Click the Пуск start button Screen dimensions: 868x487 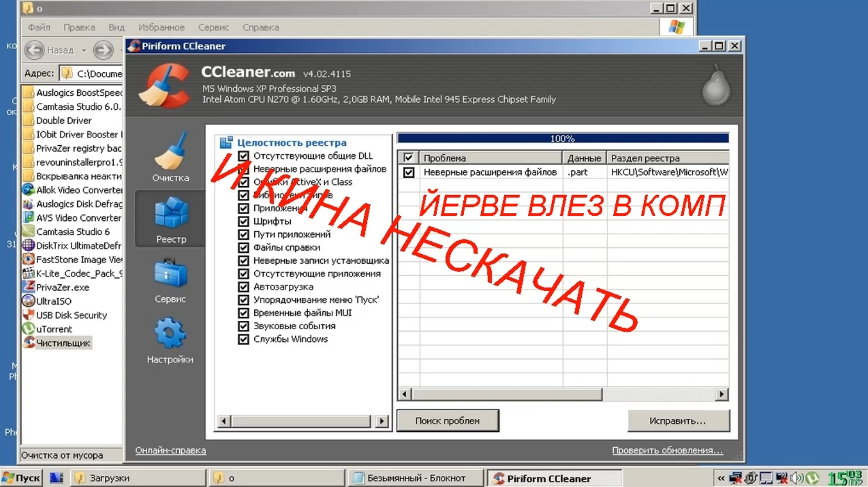21,478
